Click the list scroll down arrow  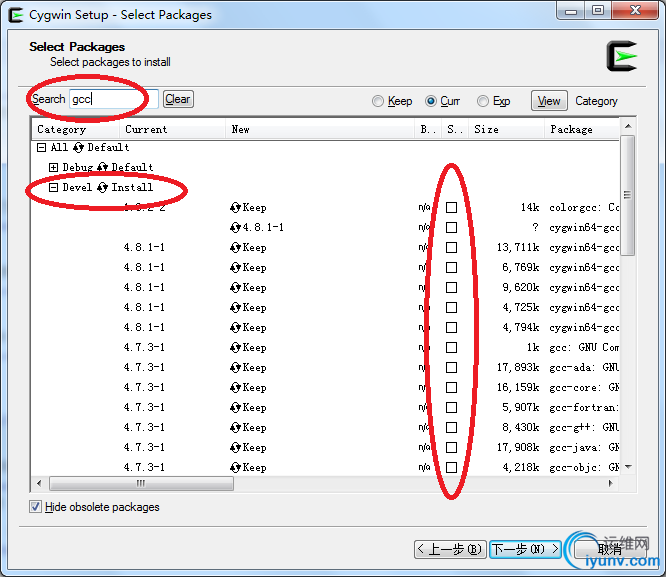pos(628,467)
